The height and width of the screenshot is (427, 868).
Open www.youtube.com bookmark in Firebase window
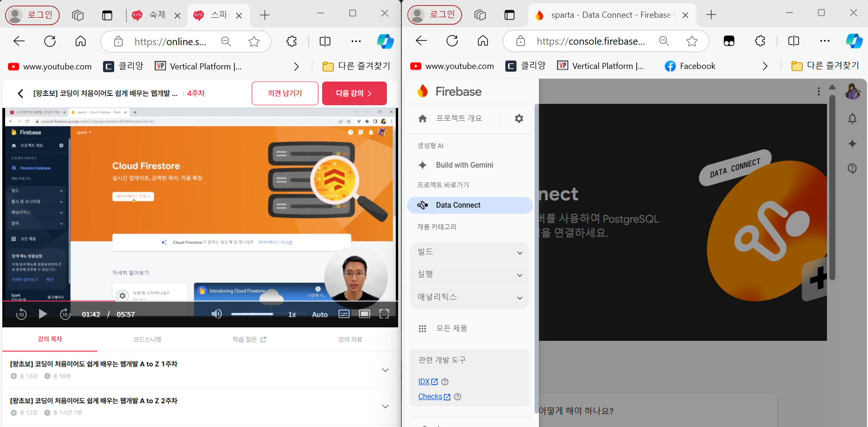pos(452,66)
